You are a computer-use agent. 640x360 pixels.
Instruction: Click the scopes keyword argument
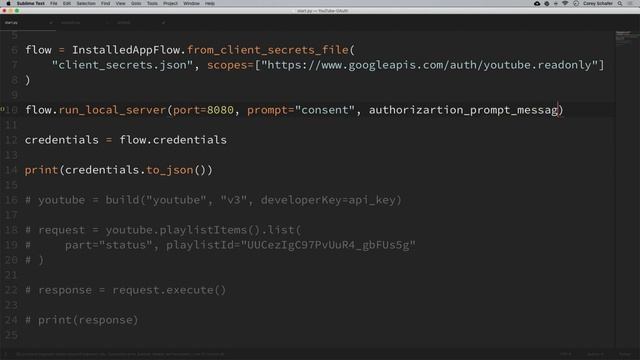[227, 65]
